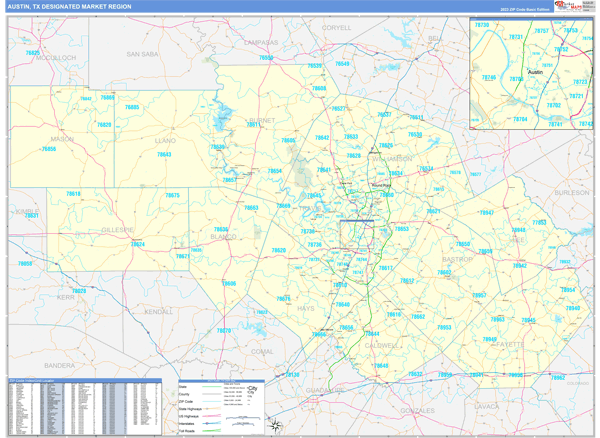Click ZIP code 78947 label
The height and width of the screenshot is (438, 600).
point(487,213)
